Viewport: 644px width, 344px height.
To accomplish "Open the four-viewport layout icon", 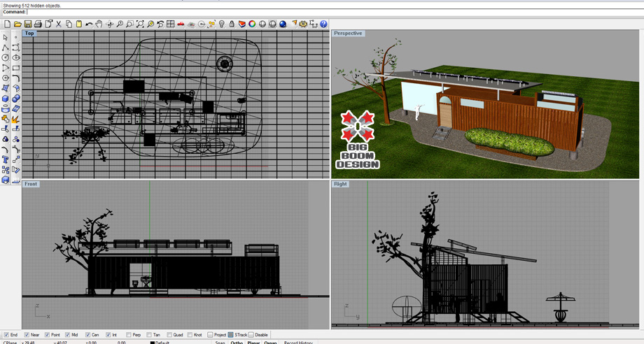I will (170, 24).
